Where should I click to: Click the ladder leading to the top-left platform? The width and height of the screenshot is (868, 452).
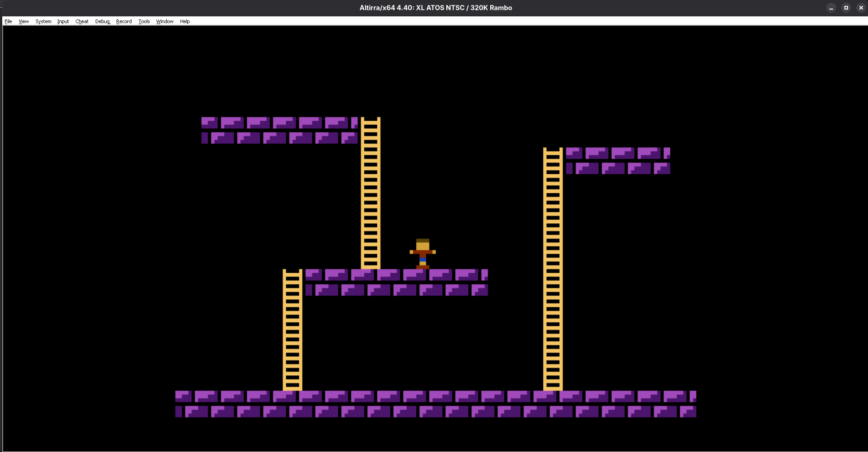pyautogui.click(x=371, y=193)
